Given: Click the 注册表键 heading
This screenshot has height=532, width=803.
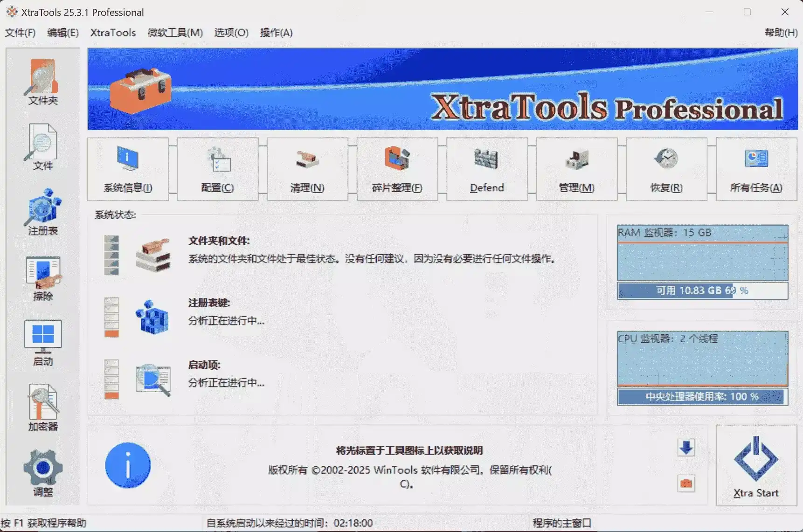Looking at the screenshot, I should pyautogui.click(x=209, y=303).
